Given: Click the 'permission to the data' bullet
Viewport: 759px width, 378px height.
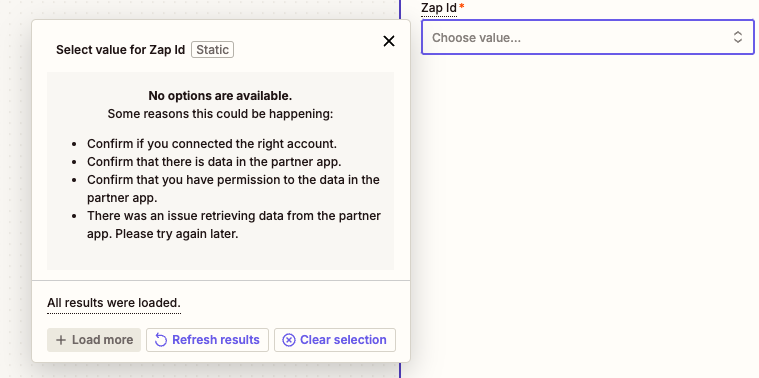Looking at the screenshot, I should [x=233, y=189].
